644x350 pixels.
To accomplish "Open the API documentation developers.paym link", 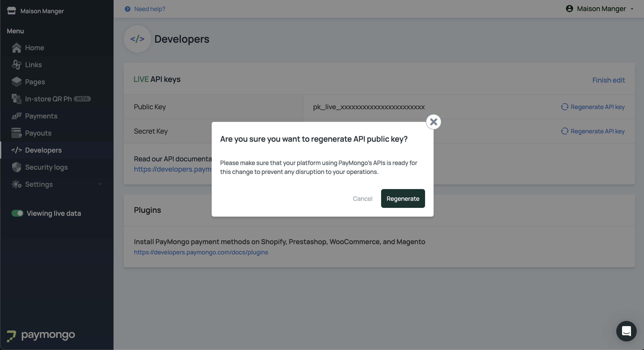I will pos(172,169).
